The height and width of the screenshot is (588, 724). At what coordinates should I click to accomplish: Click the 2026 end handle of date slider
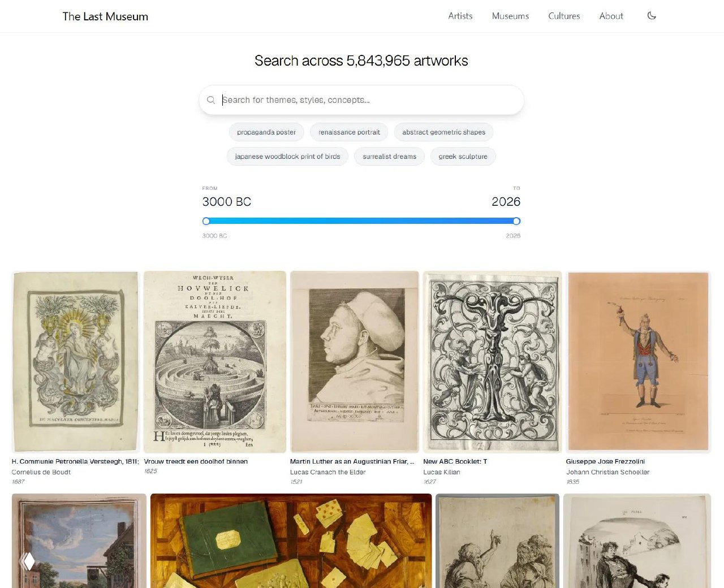[x=516, y=221]
